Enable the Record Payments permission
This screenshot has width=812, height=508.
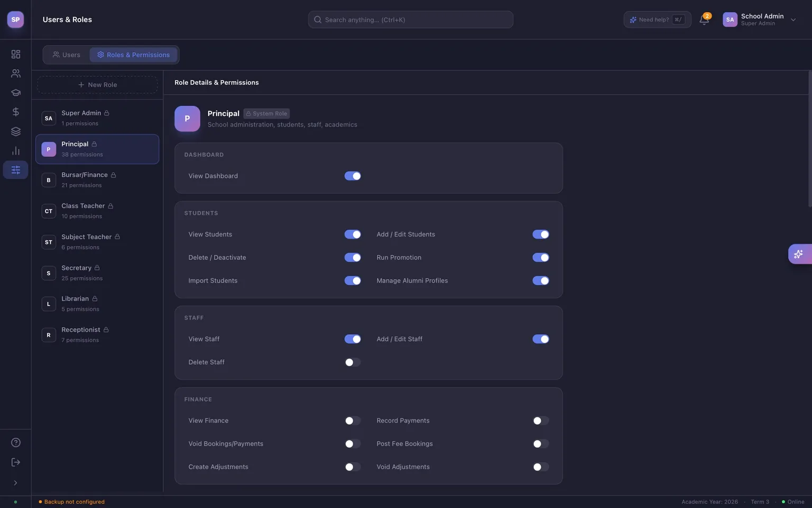tap(541, 421)
